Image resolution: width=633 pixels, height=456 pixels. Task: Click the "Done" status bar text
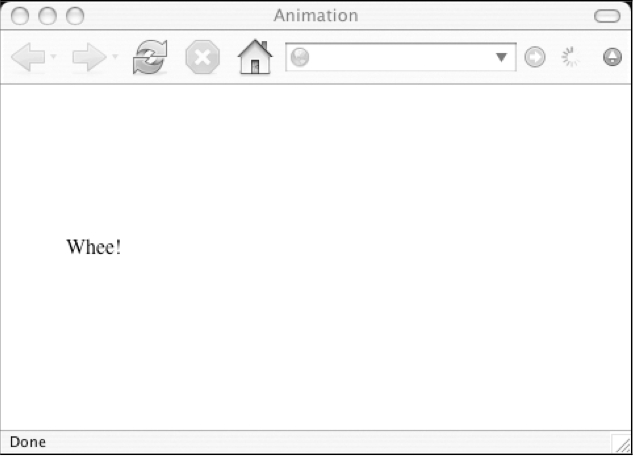pos(28,442)
